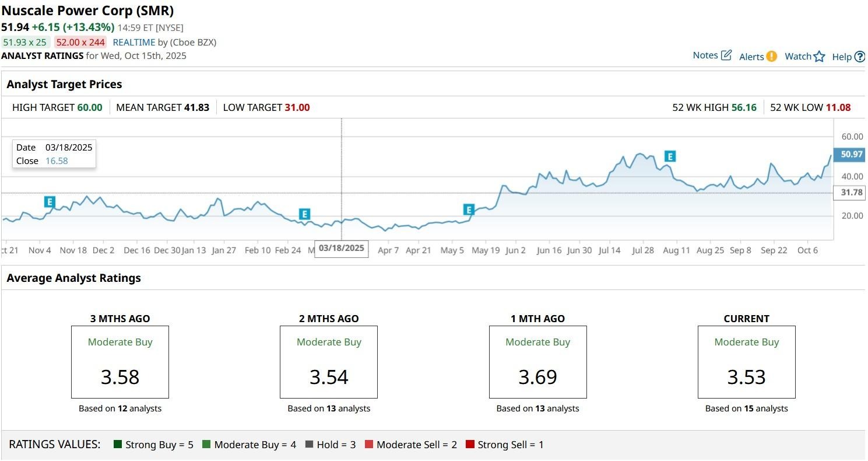Click the Hold gray legend square
Screen dimensions: 868x461
coord(309,445)
